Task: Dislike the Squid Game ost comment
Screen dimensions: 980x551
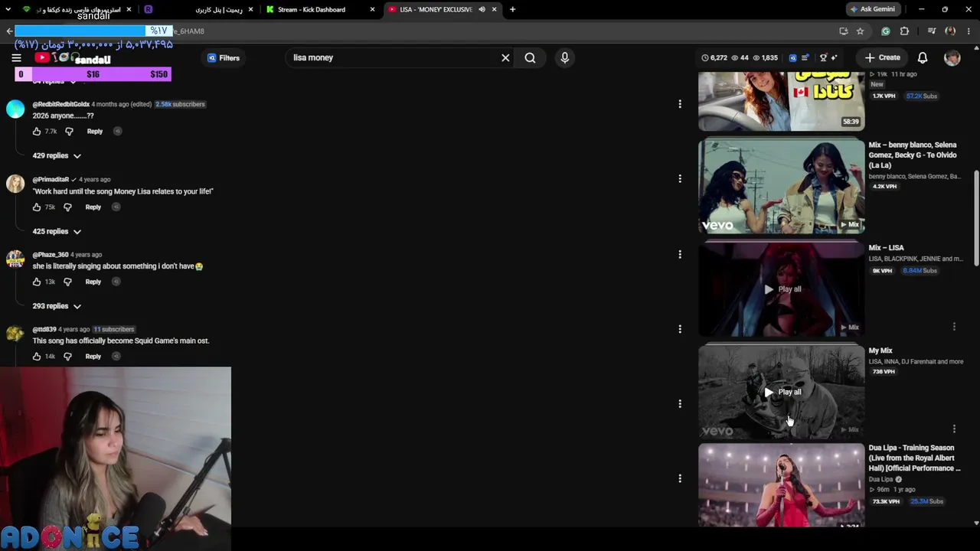Action: tap(67, 357)
